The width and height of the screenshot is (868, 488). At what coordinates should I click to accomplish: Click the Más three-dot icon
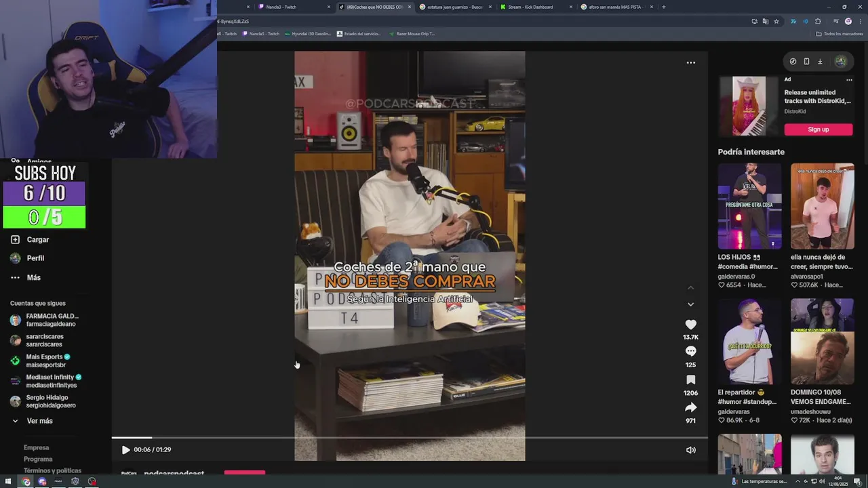coord(15,277)
